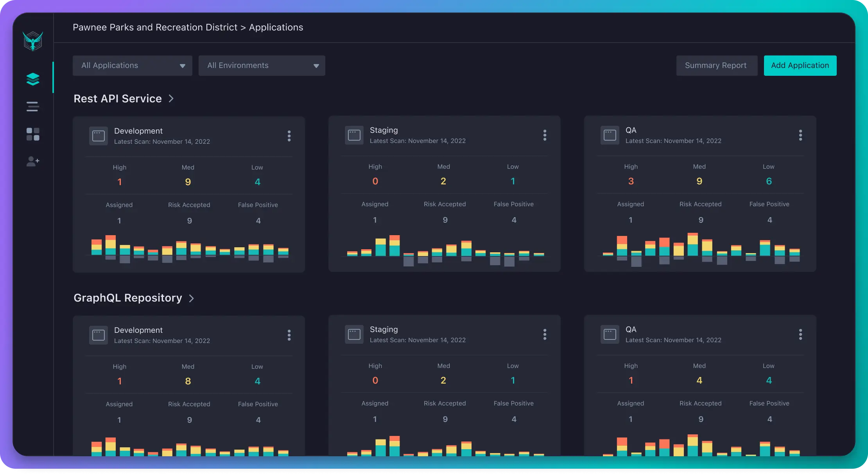Viewport: 868px width, 475px height.
Task: Expand GraphQL Repository chevron
Action: click(x=191, y=298)
